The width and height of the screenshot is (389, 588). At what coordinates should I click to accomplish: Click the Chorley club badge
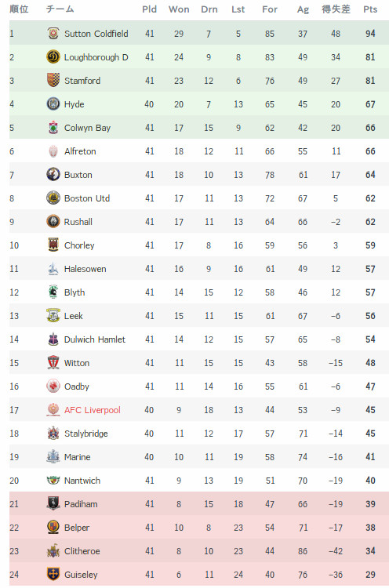(53, 245)
